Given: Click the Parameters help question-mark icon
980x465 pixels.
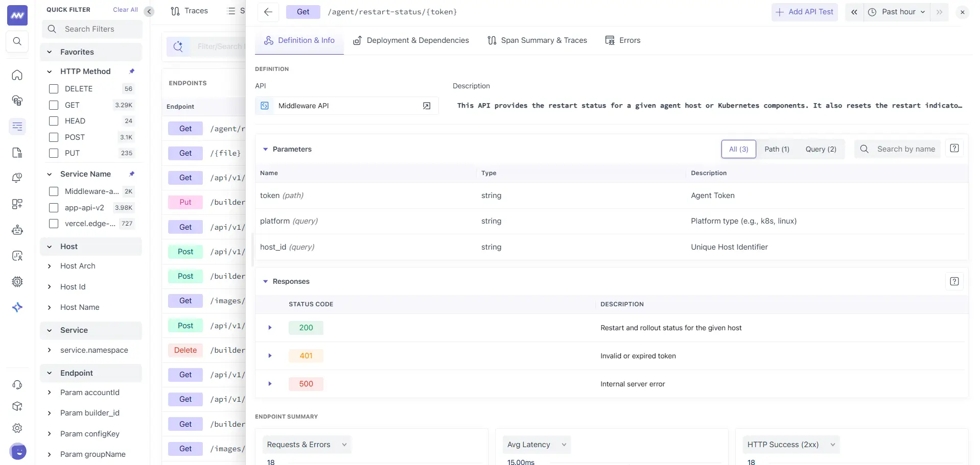Looking at the screenshot, I should click(x=954, y=149).
